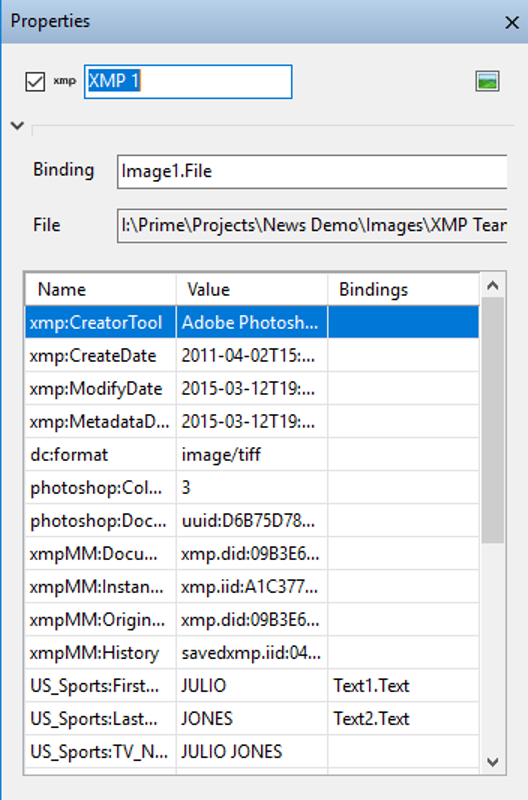Select the xmpMM:History row
Viewport: 528px width, 800px height.
pyautogui.click(x=252, y=653)
